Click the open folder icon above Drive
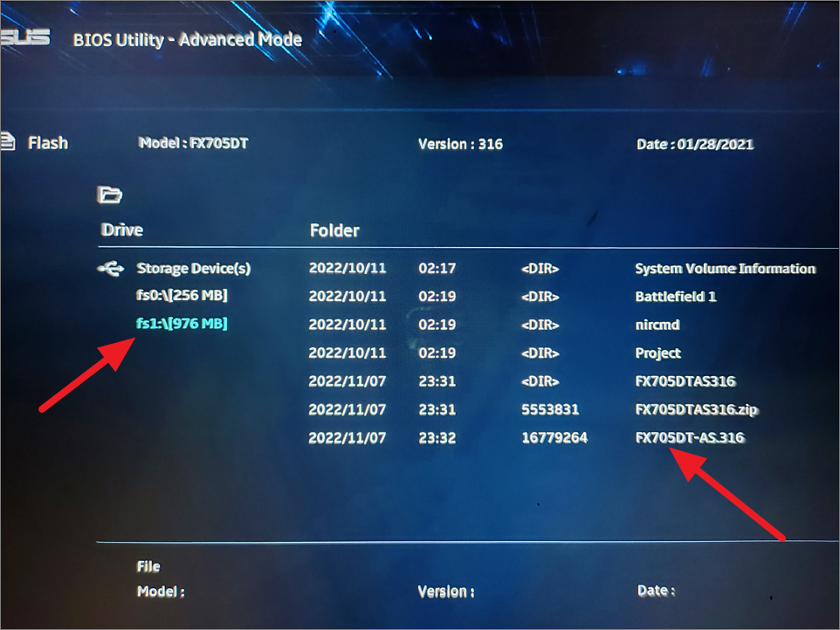The image size is (840, 630). click(110, 195)
